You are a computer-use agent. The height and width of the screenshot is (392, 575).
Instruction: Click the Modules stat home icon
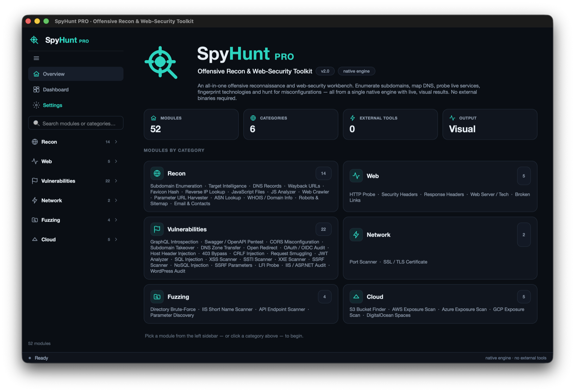click(x=154, y=118)
